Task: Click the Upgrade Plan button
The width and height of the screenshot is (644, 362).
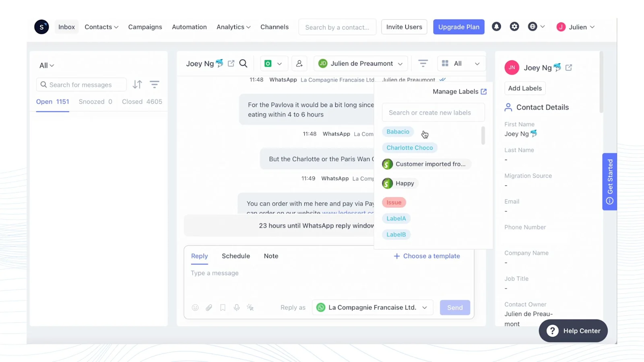Action: pyautogui.click(x=458, y=27)
